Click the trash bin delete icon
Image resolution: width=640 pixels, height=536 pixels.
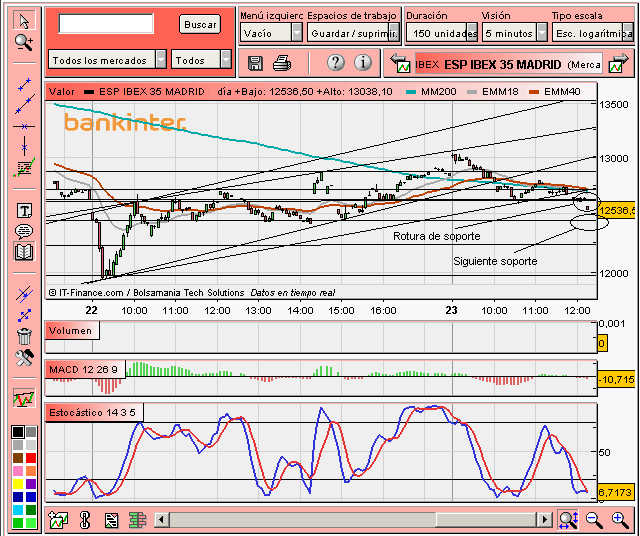coord(24,336)
